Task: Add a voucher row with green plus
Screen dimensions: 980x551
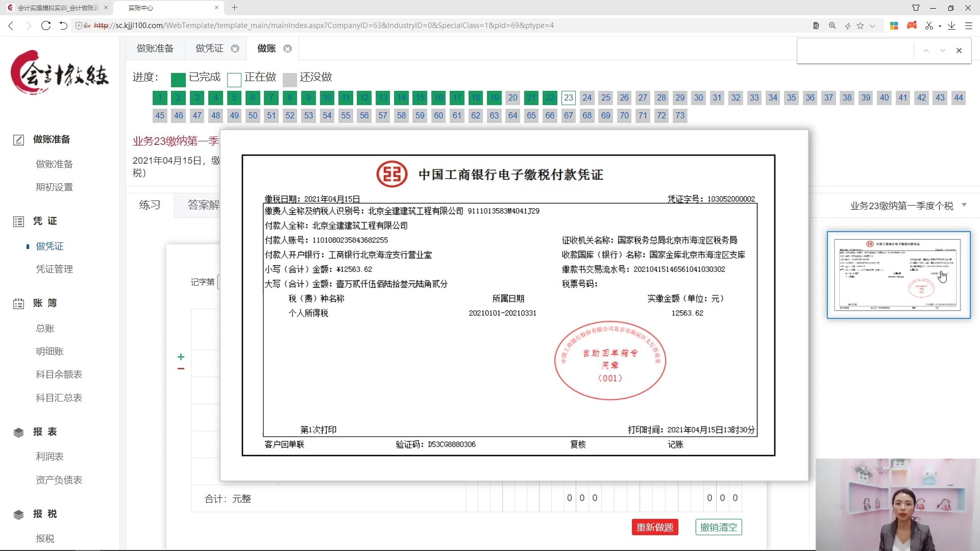Action: click(181, 357)
